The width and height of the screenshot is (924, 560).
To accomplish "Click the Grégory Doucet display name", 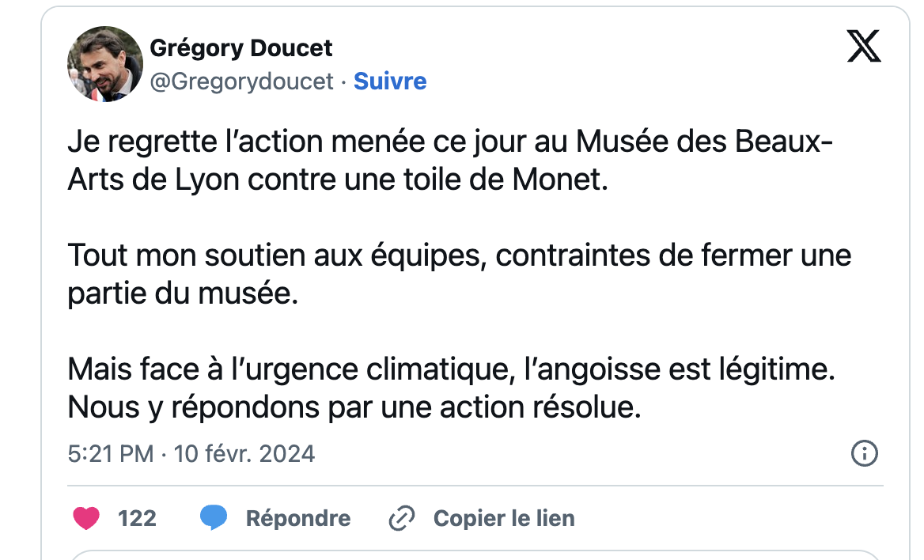I will pyautogui.click(x=241, y=47).
